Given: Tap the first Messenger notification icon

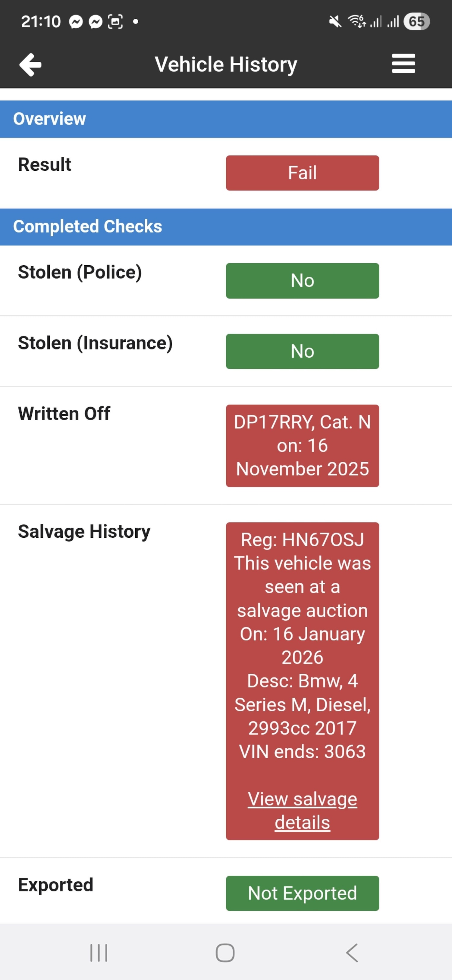Looking at the screenshot, I should (x=76, y=22).
